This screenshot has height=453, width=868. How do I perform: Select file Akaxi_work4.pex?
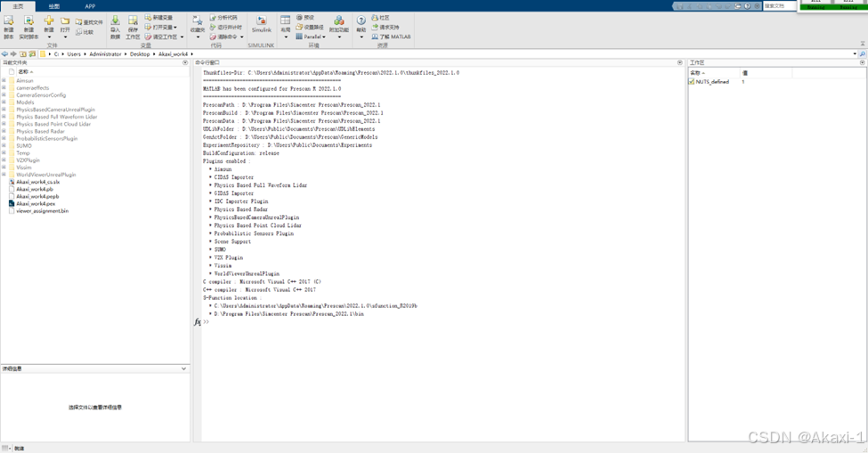[36, 204]
